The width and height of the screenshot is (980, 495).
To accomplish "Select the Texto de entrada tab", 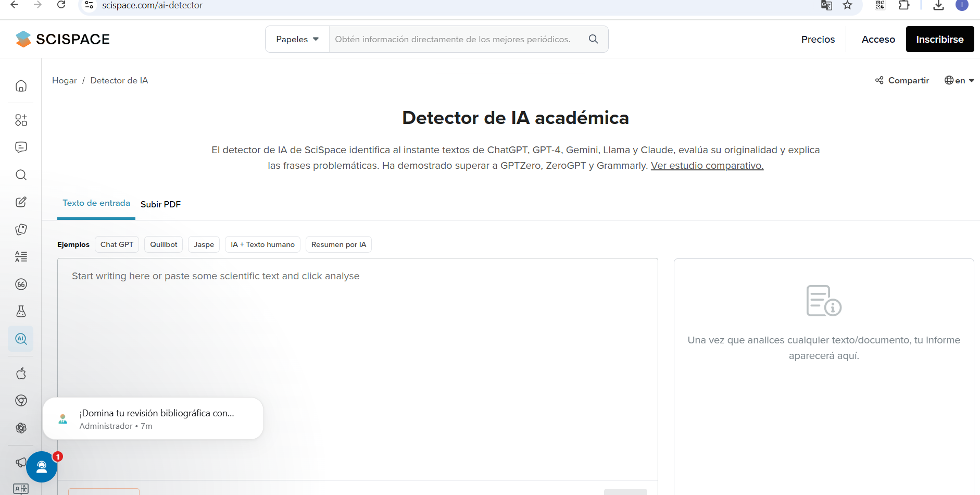I will point(96,203).
